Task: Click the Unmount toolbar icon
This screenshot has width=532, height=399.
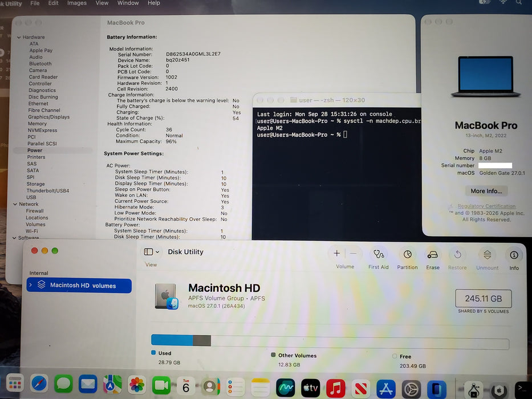Action: (x=487, y=255)
